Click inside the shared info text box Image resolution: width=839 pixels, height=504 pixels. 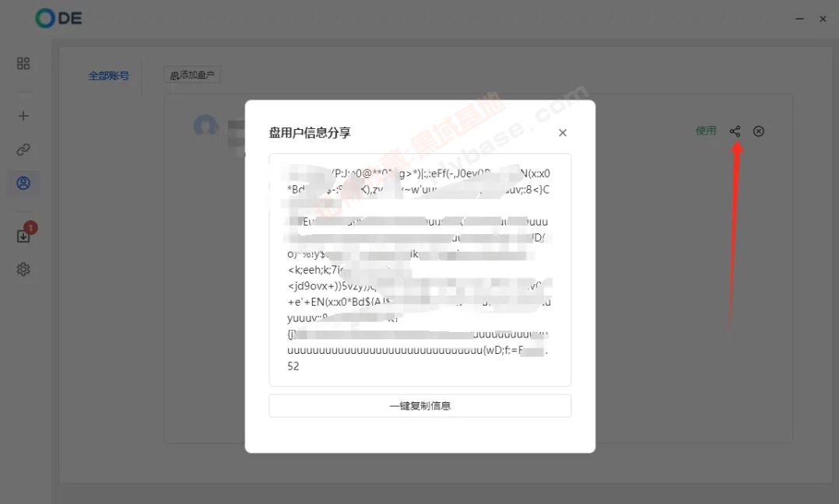pos(420,270)
